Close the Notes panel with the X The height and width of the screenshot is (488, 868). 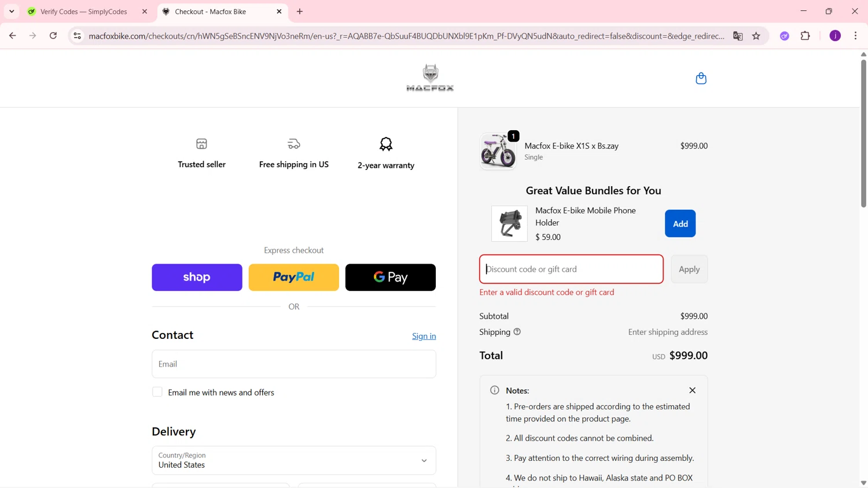point(692,390)
